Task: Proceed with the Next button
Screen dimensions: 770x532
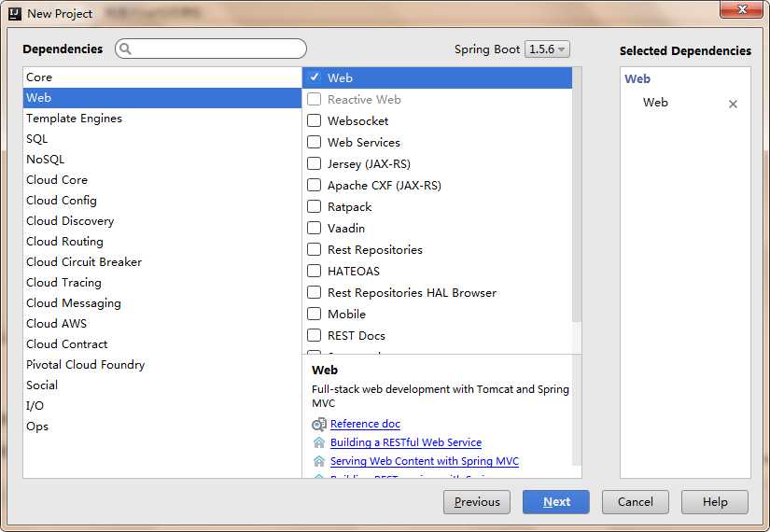Action: [556, 501]
